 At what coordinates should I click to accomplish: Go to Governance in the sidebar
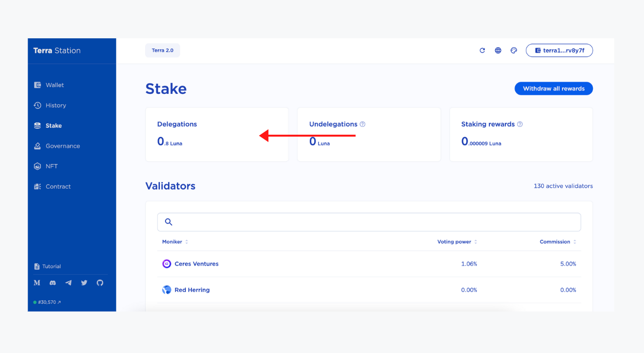[x=57, y=146]
